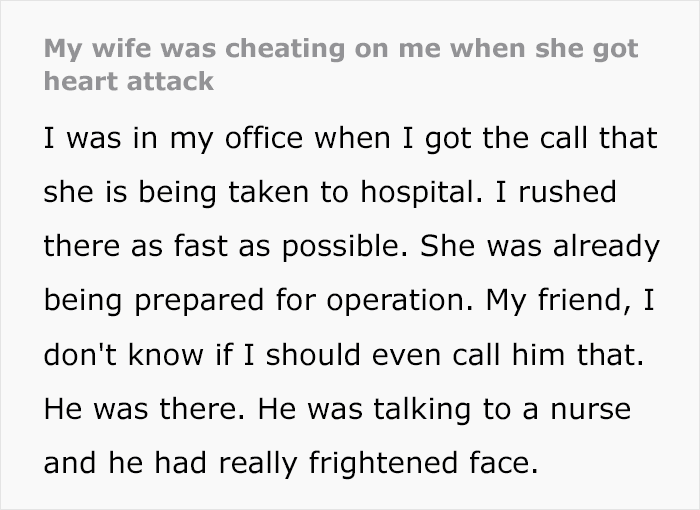This screenshot has height=510, width=700.
Task: Select the word "already" at the line end
Action: (606, 247)
